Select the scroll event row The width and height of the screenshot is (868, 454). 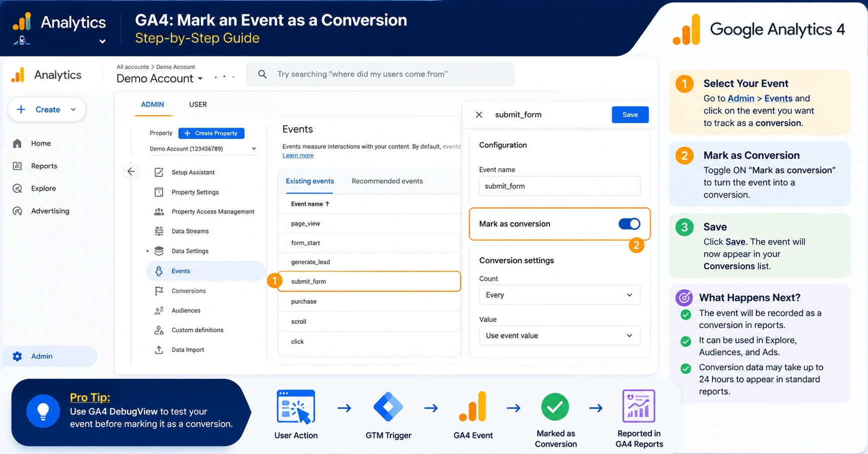tap(369, 321)
